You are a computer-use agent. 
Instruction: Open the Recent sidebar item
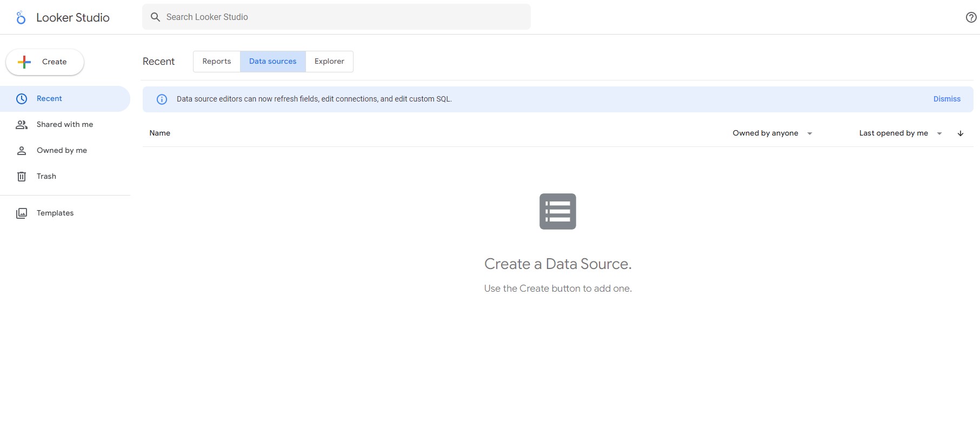pos(65,99)
